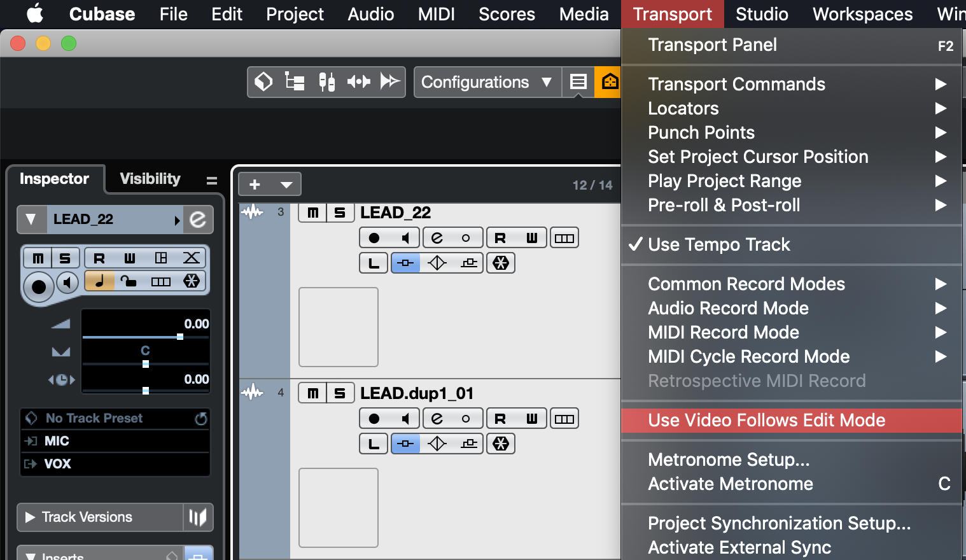Show lanes on the LEAD_22 track row
Screen dimensions: 966x560
[x=564, y=238]
